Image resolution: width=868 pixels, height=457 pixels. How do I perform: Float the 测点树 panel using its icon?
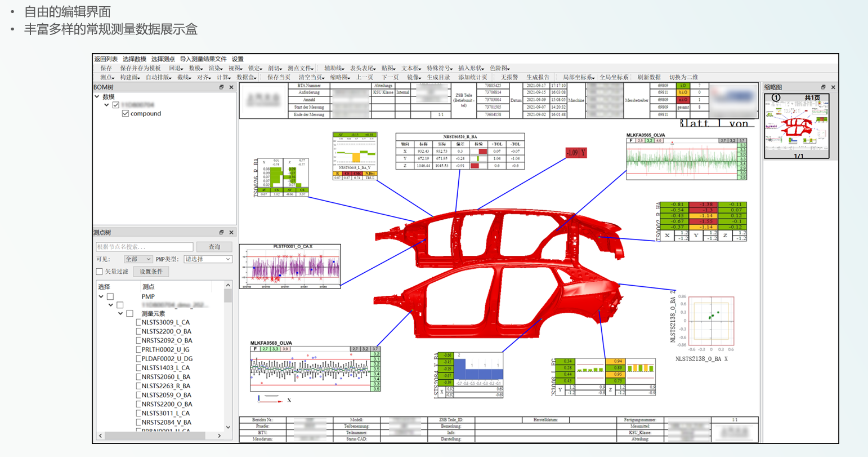pyautogui.click(x=221, y=232)
